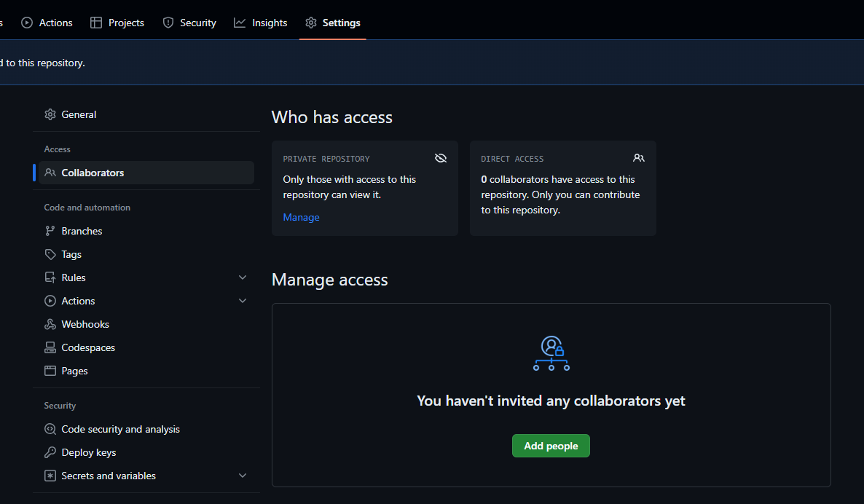Click the 'Access' section label in sidebar

(58, 149)
